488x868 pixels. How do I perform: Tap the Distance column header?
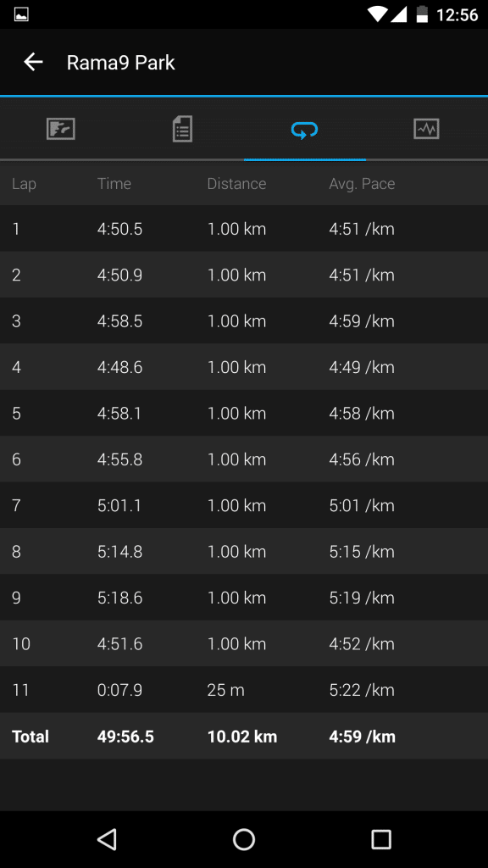tap(237, 184)
